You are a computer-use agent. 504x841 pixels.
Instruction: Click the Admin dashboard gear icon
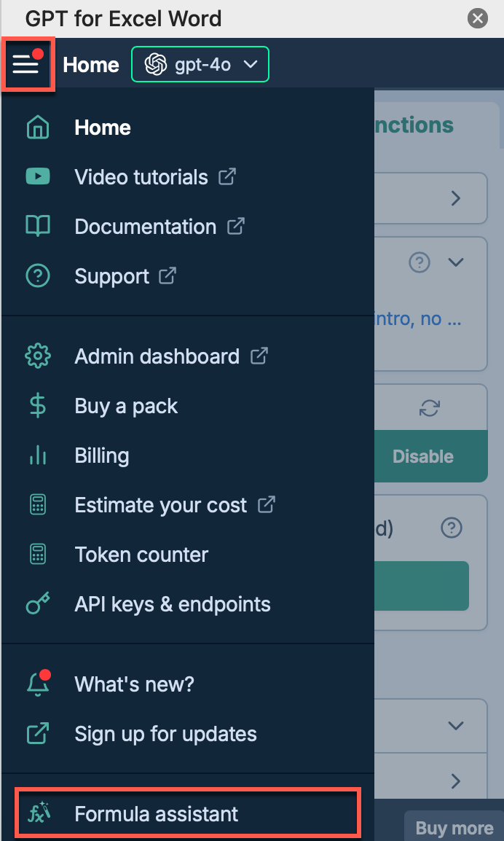click(38, 356)
